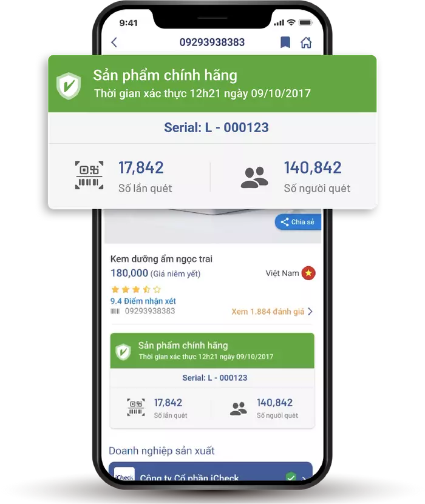Tap the large QR barcode scan icon

[x=89, y=175]
